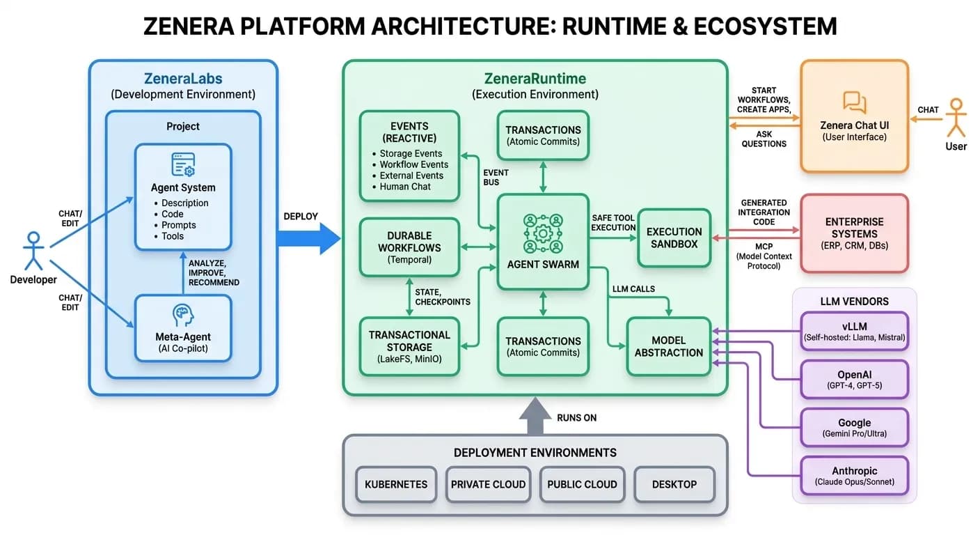Click the 'SAFE TOOL EXECUTION' label

click(x=613, y=223)
